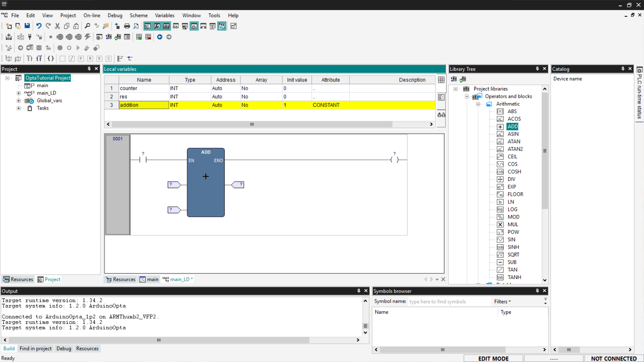Image resolution: width=644 pixels, height=362 pixels.
Task: Click the insert record table icon
Action: 139,37
